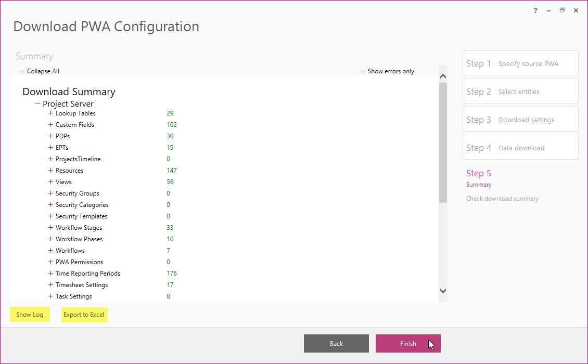The height and width of the screenshot is (364, 588).
Task: Select the EPTs count 19
Action: pos(170,147)
